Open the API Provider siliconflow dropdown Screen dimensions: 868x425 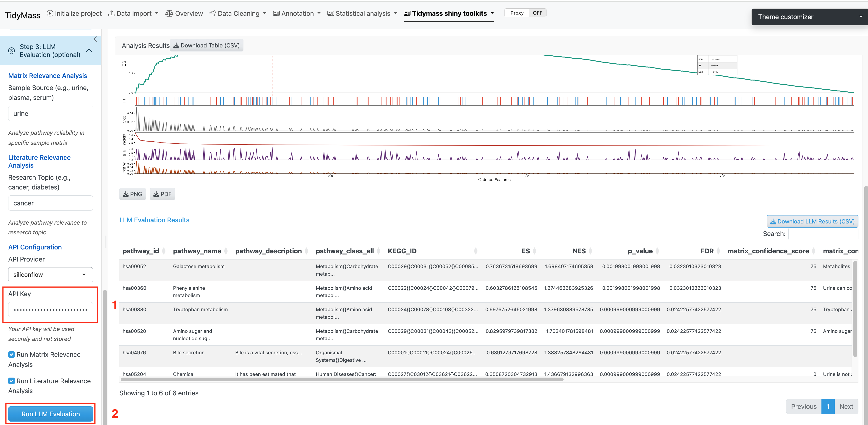(x=51, y=275)
